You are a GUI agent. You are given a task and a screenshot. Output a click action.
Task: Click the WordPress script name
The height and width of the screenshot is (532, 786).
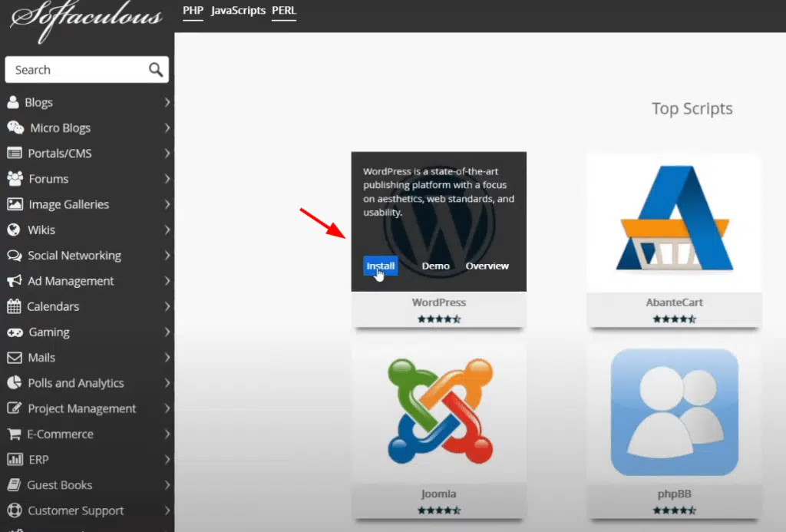point(438,302)
